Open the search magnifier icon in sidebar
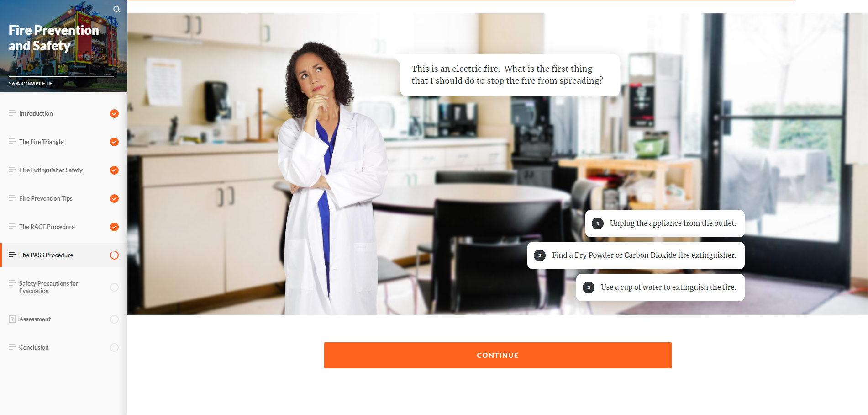Image resolution: width=868 pixels, height=415 pixels. click(117, 9)
